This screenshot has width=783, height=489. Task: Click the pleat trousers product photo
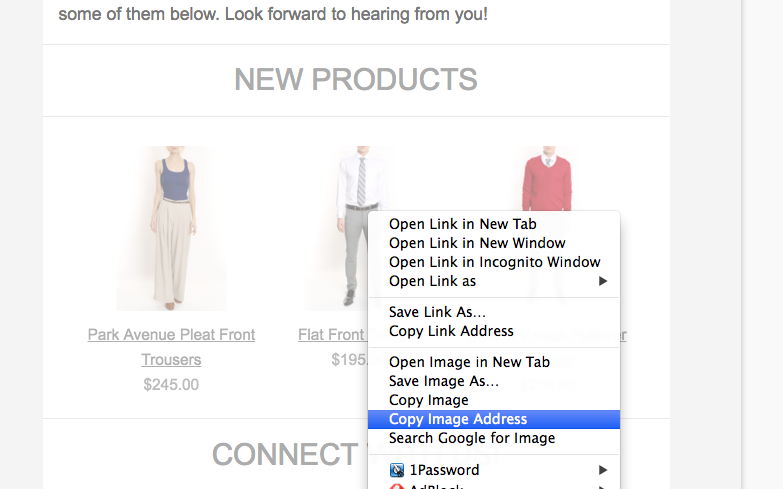[171, 228]
